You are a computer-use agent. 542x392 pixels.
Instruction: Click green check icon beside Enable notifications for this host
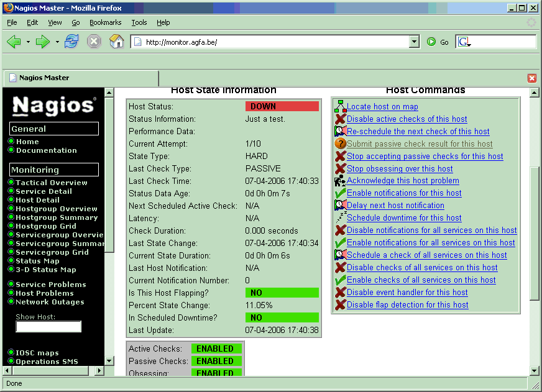point(340,193)
